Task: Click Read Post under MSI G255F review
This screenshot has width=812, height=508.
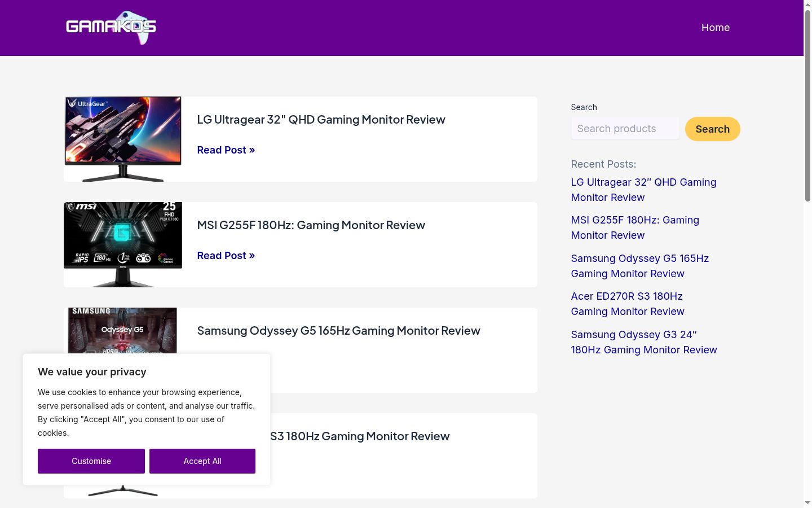Action: (x=226, y=256)
